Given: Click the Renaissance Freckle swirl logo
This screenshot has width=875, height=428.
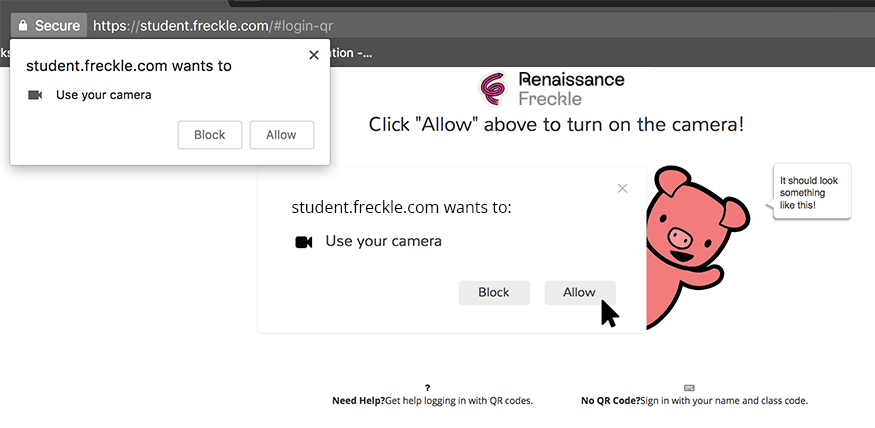Looking at the screenshot, I should [494, 89].
